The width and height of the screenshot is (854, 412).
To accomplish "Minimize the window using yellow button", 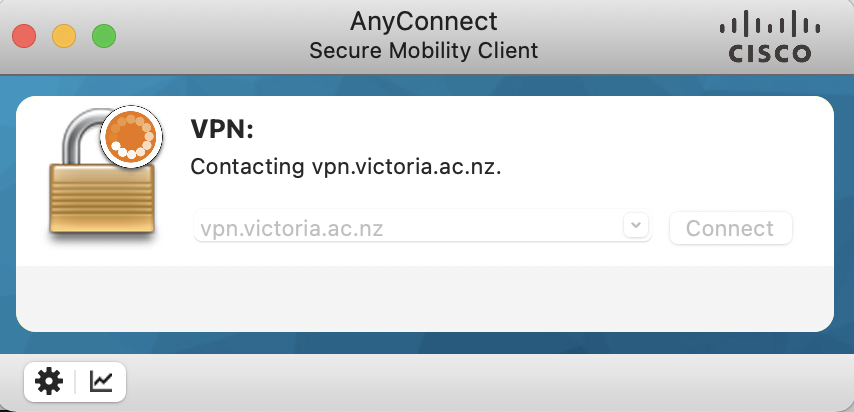I will (64, 37).
